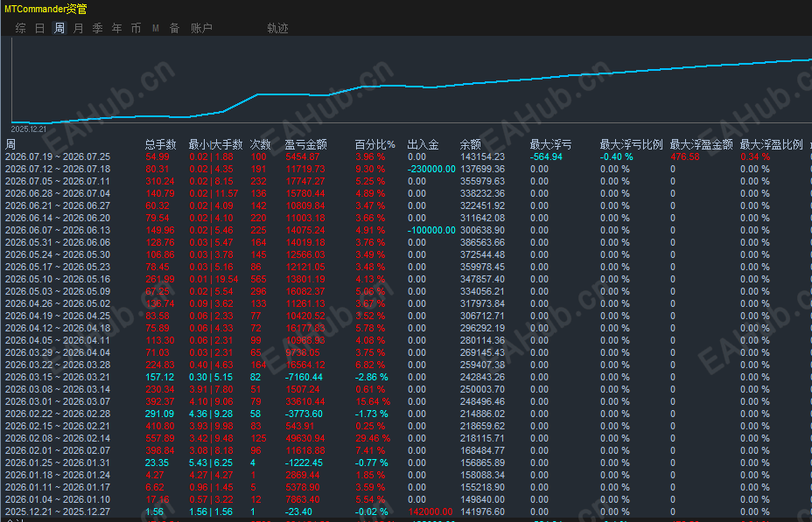
Task: Click the M tab
Action: (x=156, y=28)
